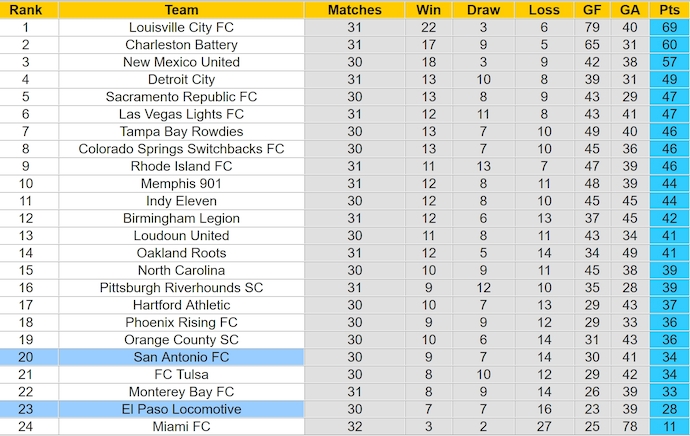Image resolution: width=690 pixels, height=436 pixels.
Task: Click the Team column header
Action: [181, 10]
